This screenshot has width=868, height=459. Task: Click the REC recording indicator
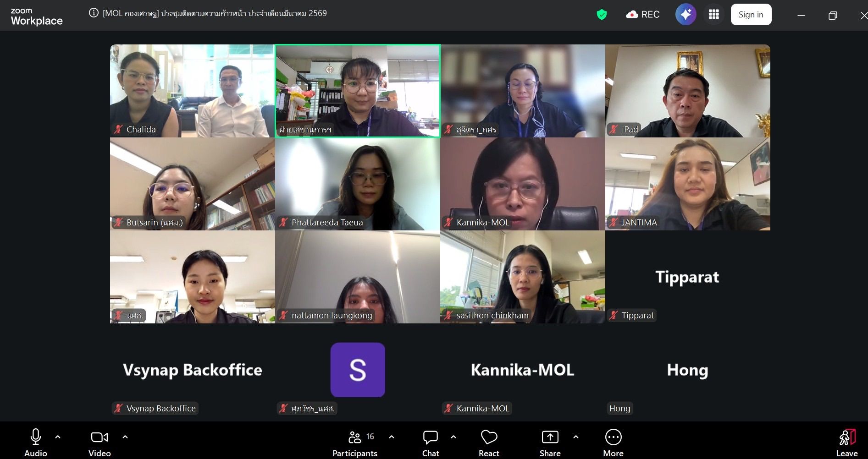[x=643, y=15]
